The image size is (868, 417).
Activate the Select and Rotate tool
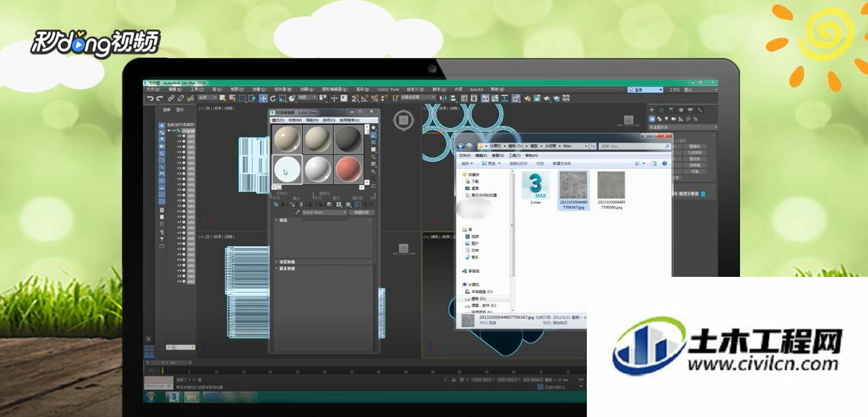click(273, 98)
